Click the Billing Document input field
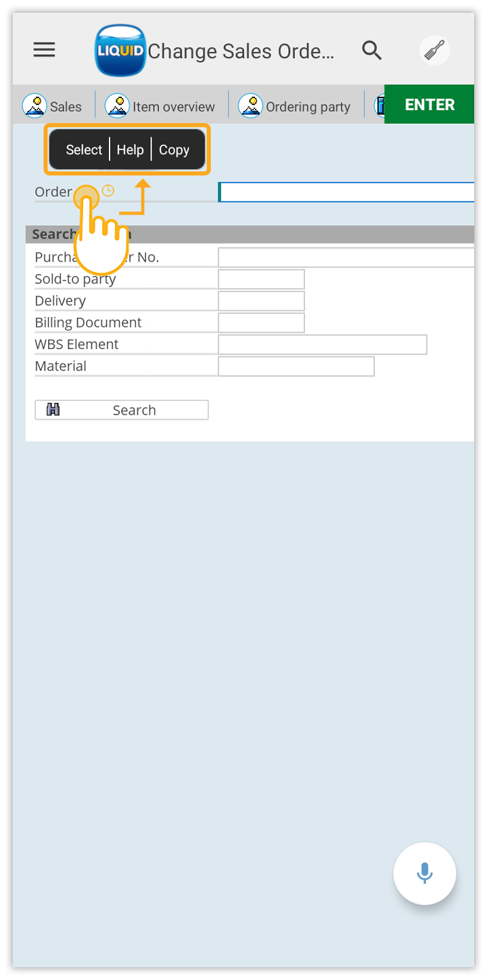 click(x=261, y=323)
